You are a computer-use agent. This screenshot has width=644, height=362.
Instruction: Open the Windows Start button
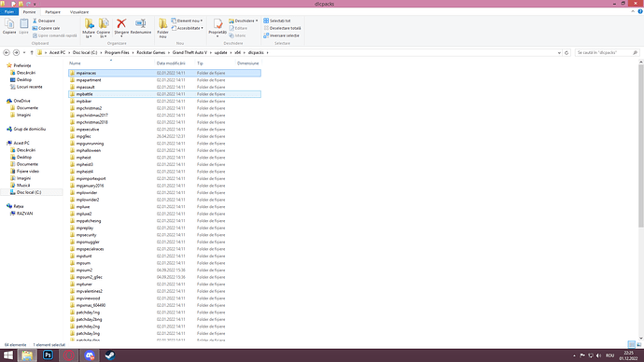click(x=8, y=355)
